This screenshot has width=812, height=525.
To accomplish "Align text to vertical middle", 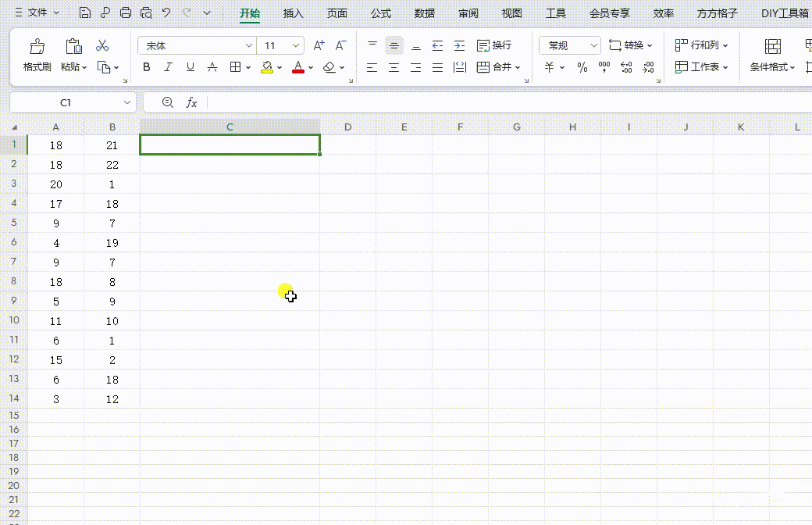I will [x=394, y=45].
